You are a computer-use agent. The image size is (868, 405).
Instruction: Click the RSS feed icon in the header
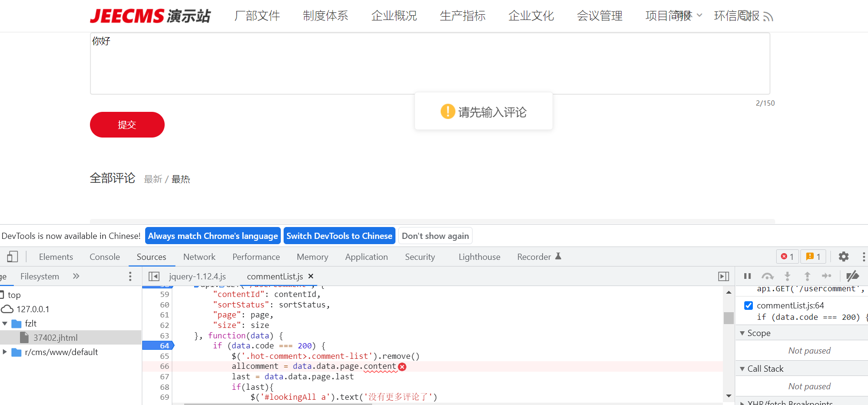pyautogui.click(x=768, y=17)
